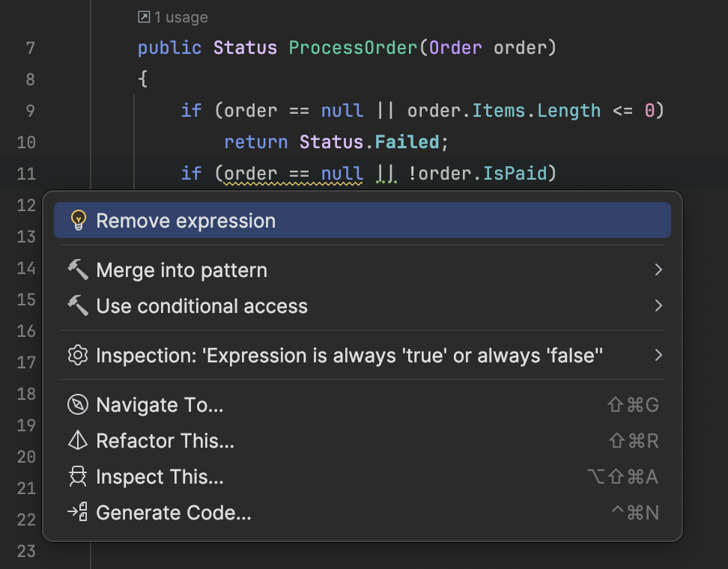Image resolution: width=728 pixels, height=569 pixels.
Task: Select the Remove expression quick fix
Action: click(186, 221)
